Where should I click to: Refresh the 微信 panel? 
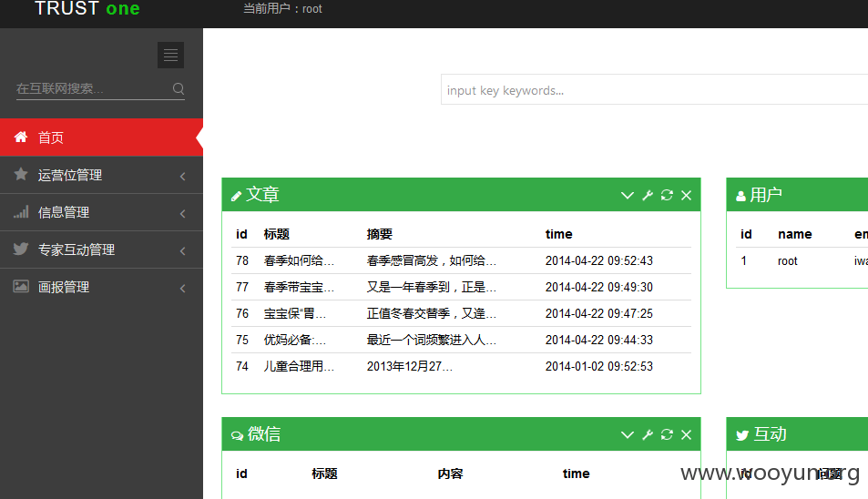pos(667,435)
